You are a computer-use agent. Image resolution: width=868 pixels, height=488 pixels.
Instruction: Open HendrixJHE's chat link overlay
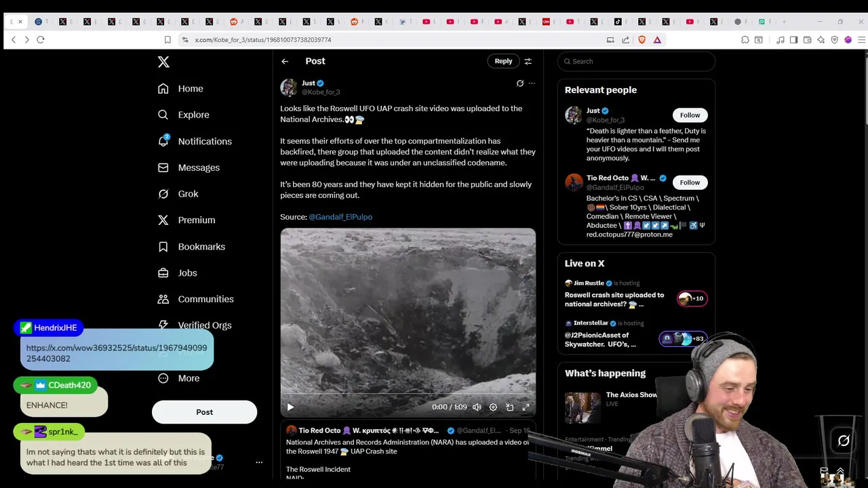(x=117, y=353)
